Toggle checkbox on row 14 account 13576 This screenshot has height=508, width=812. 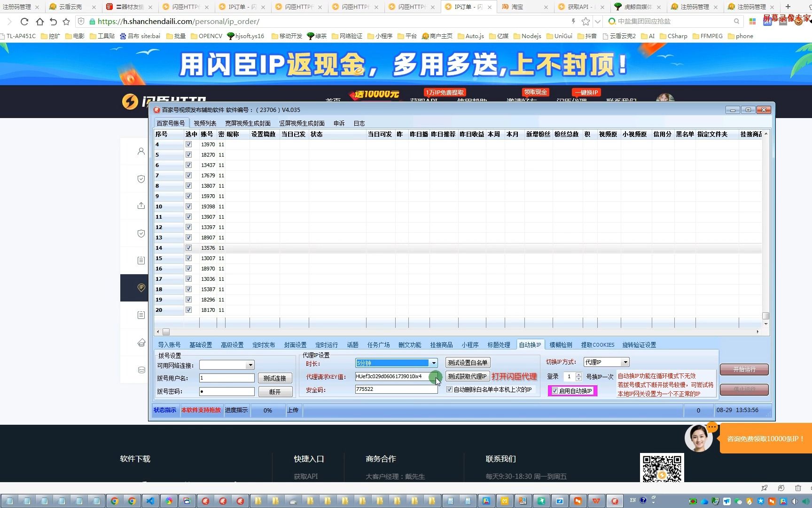point(188,248)
